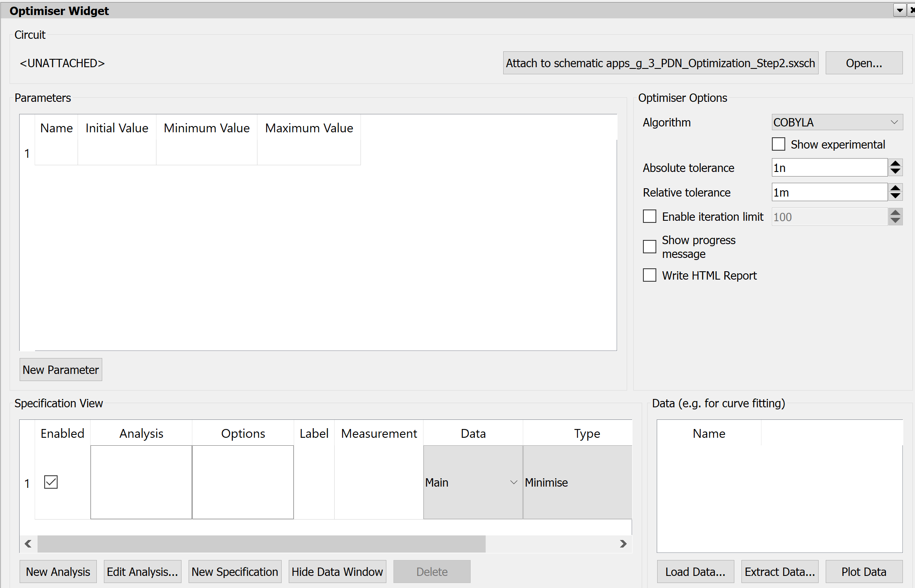The width and height of the screenshot is (915, 588).
Task: Uncheck the Enabled box in specification row 1
Action: (51, 482)
